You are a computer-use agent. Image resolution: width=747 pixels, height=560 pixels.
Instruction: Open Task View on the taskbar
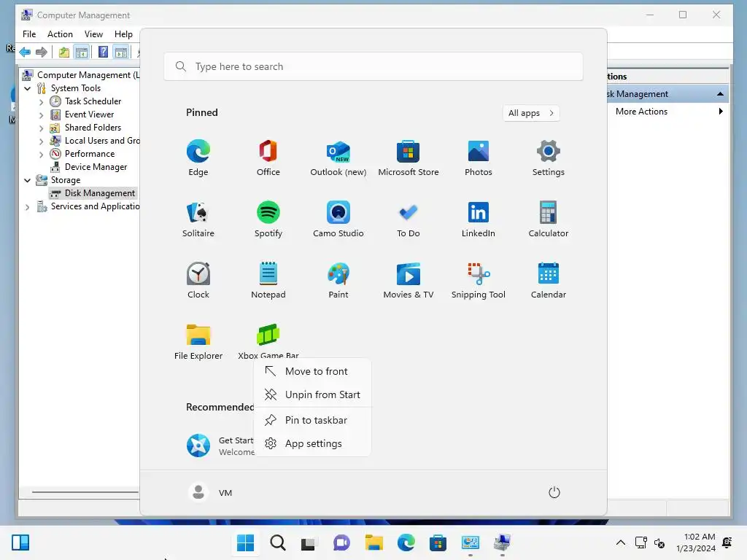click(x=308, y=542)
